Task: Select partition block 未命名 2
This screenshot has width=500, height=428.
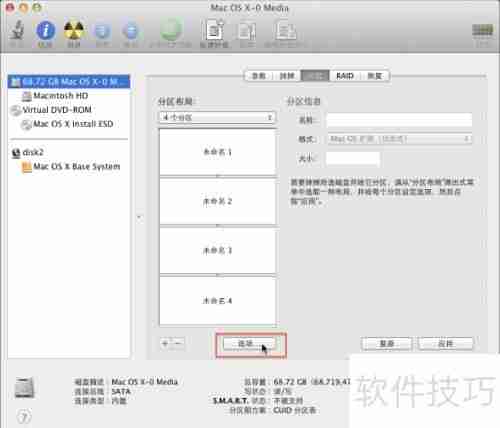Action: click(218, 201)
